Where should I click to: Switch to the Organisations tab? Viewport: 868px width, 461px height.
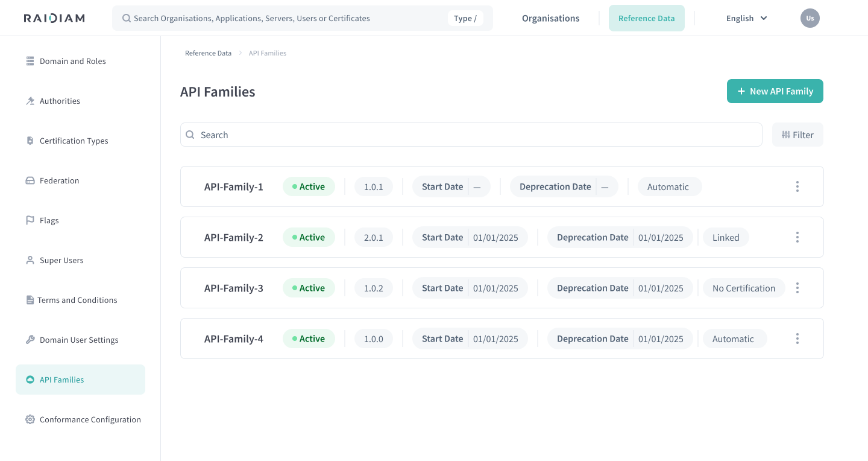(550, 18)
